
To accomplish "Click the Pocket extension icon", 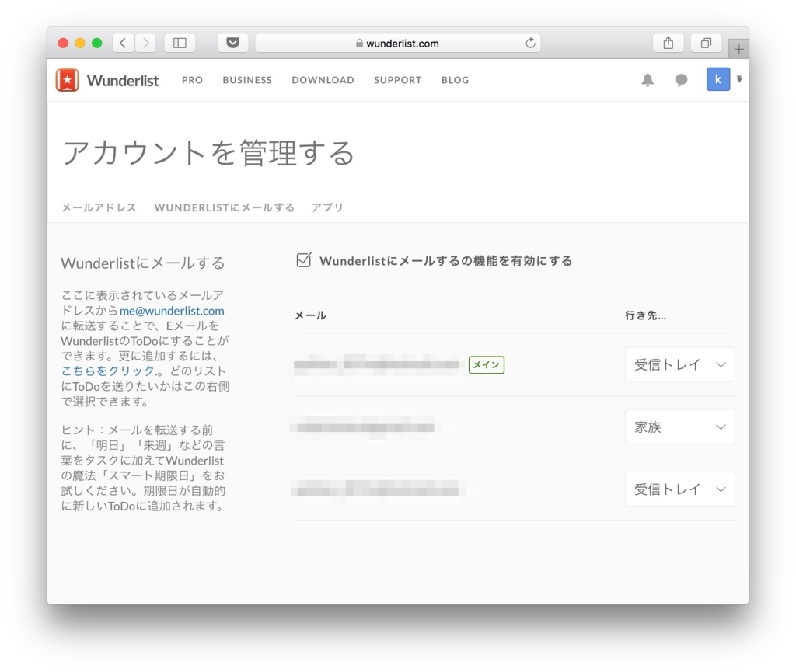I will (x=233, y=43).
